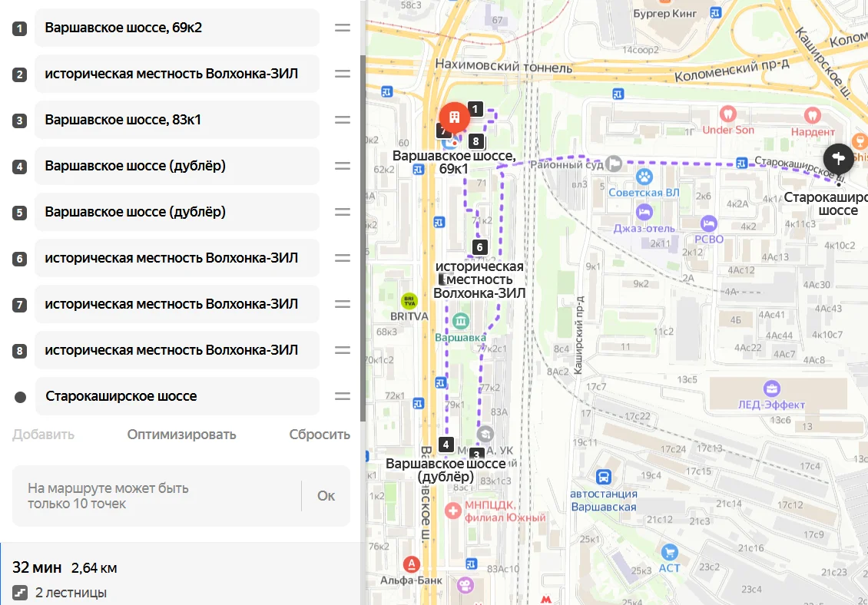
Task: Click the ЛЕД-Эффект briefcase icon
Action: tap(771, 388)
